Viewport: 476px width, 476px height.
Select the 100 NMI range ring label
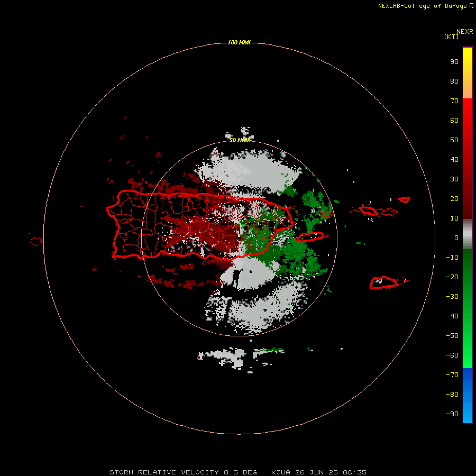click(x=239, y=42)
